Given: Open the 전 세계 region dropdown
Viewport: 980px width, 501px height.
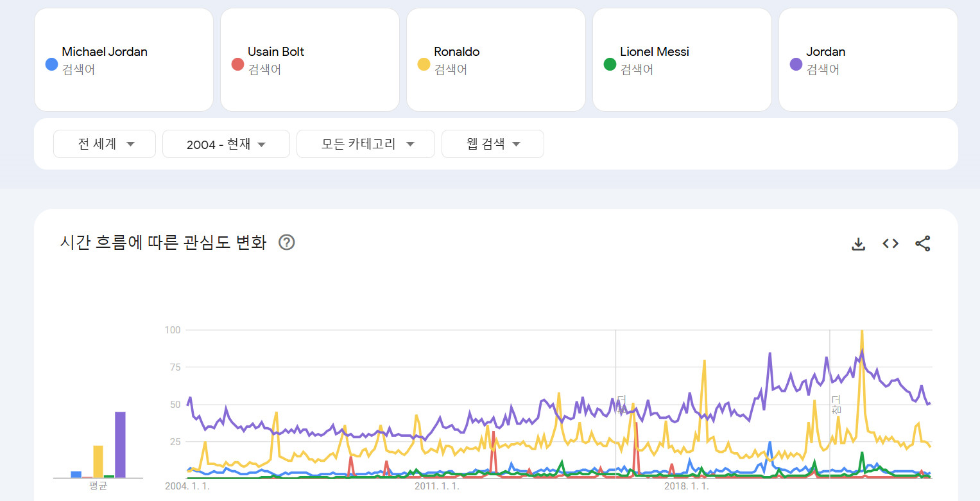Looking at the screenshot, I should [105, 144].
